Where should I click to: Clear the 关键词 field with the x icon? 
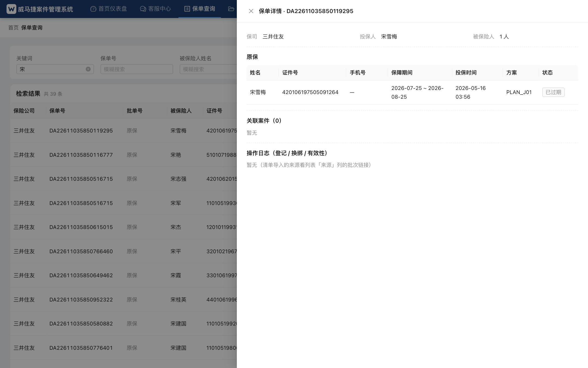(x=88, y=69)
